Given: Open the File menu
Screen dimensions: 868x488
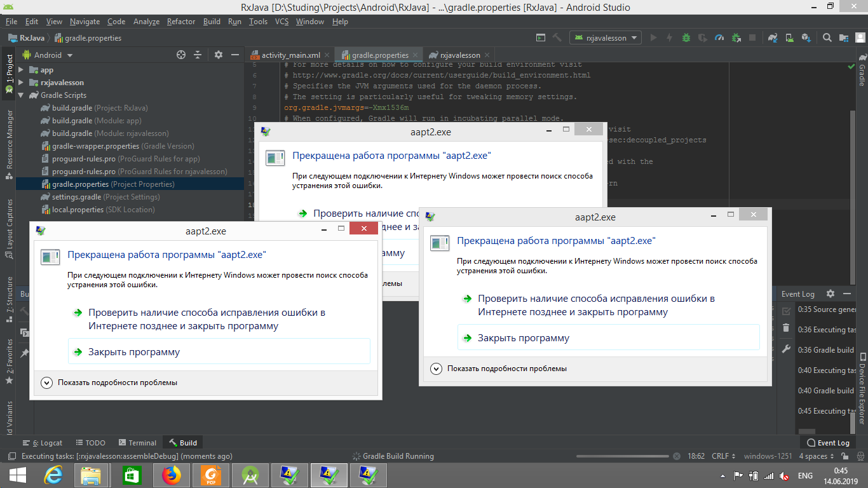Looking at the screenshot, I should point(11,22).
